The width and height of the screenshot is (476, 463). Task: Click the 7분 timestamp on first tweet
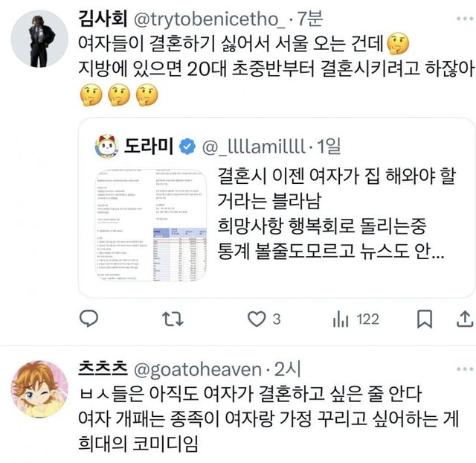tap(309, 19)
